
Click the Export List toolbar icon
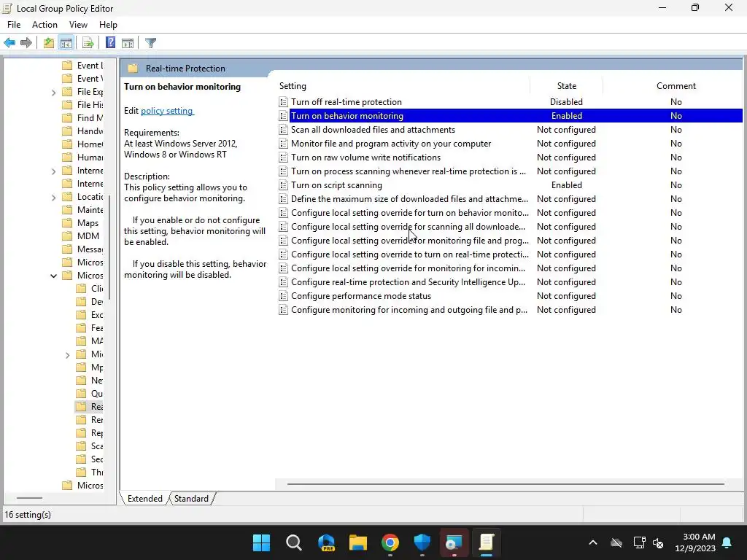click(x=88, y=43)
